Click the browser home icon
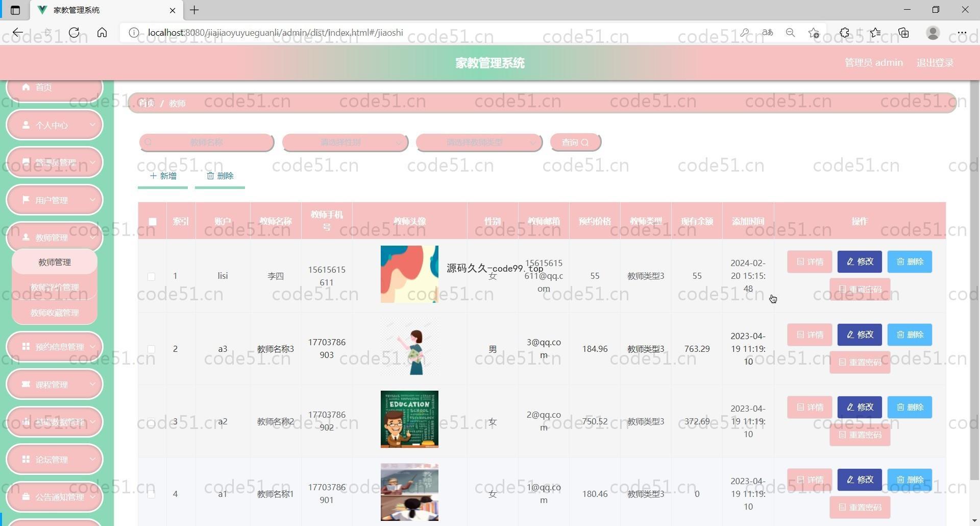 click(102, 33)
